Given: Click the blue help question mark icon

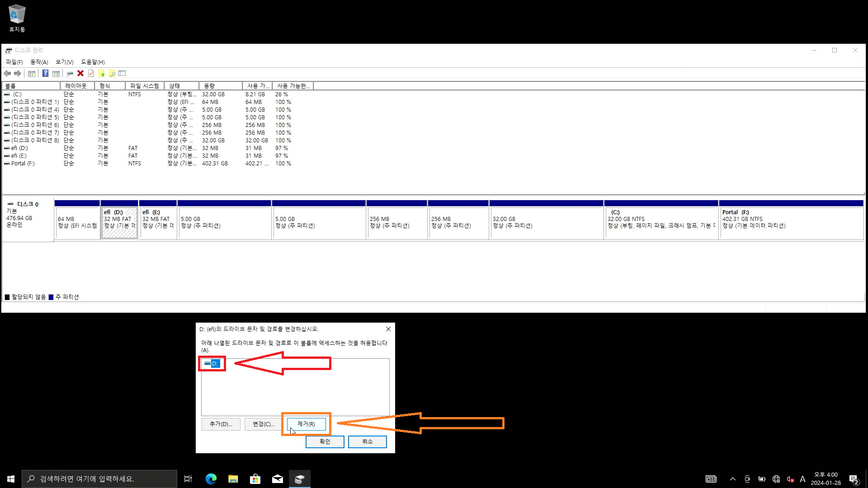Looking at the screenshot, I should (x=45, y=73).
